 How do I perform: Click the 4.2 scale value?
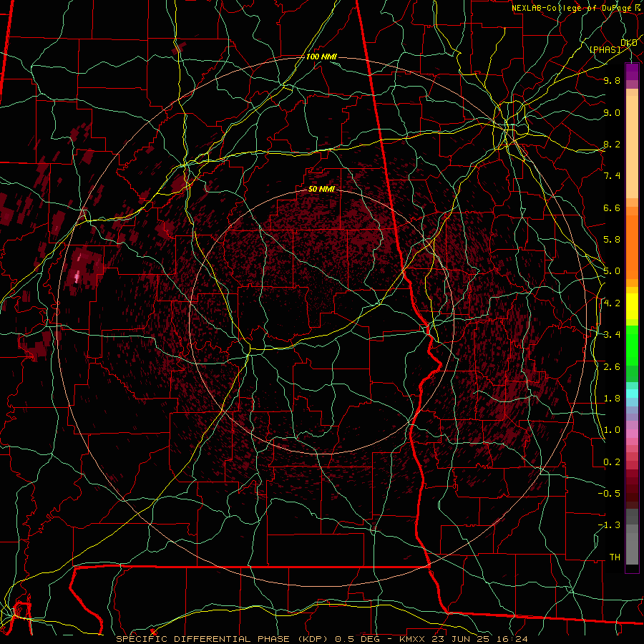point(612,303)
